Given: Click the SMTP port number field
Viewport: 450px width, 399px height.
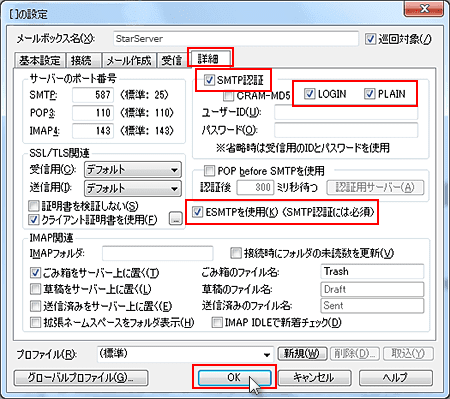Looking at the screenshot, I should click(93, 95).
